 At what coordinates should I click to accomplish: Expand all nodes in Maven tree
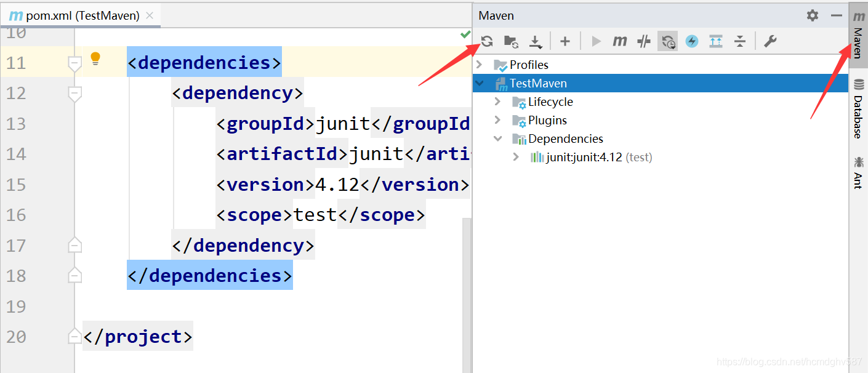tap(716, 41)
